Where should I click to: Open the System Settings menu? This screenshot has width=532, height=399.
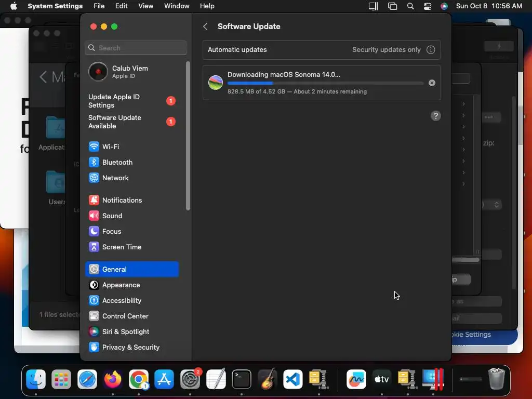(x=55, y=6)
